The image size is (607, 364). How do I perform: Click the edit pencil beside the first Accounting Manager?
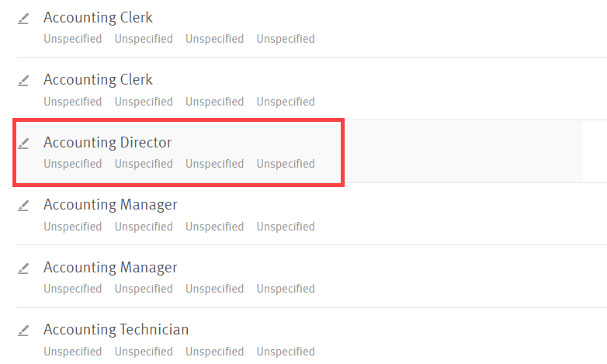coord(23,205)
